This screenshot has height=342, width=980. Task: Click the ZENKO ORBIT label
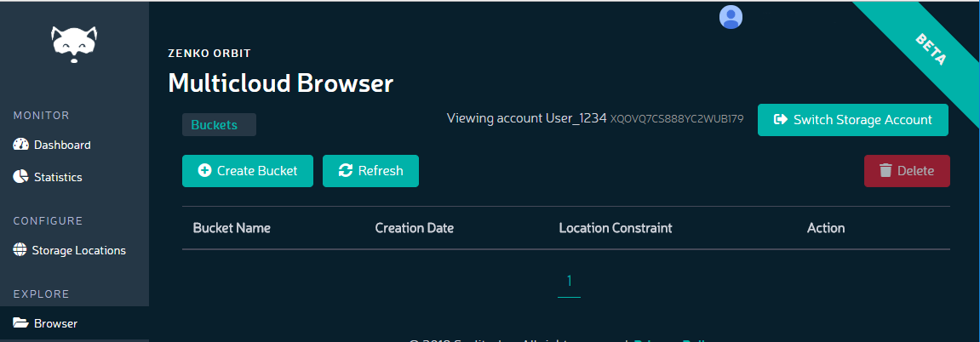(x=209, y=53)
